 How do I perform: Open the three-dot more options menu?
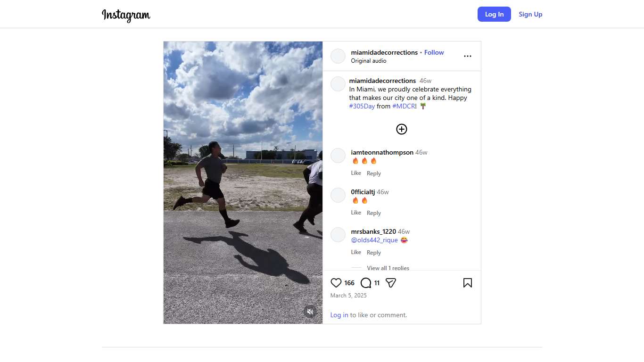(x=467, y=56)
